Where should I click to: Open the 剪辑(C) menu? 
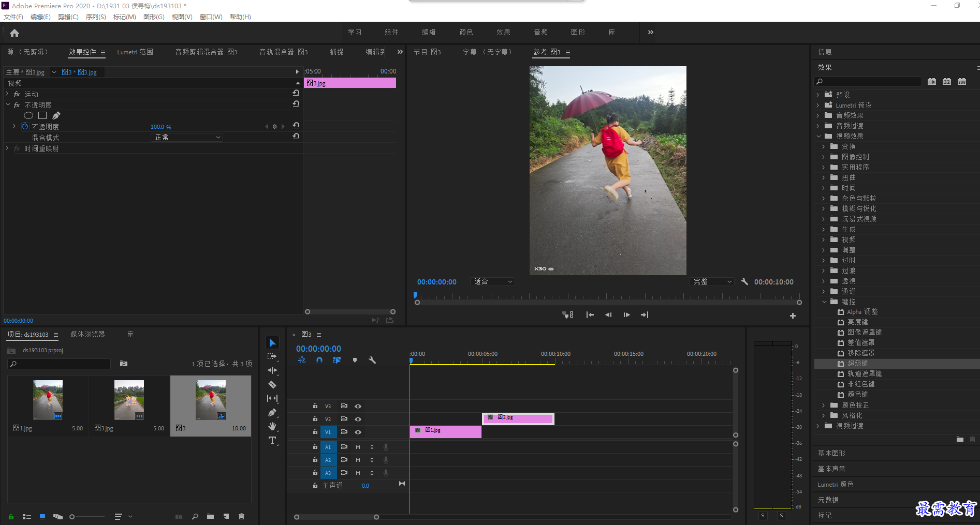pyautogui.click(x=68, y=17)
